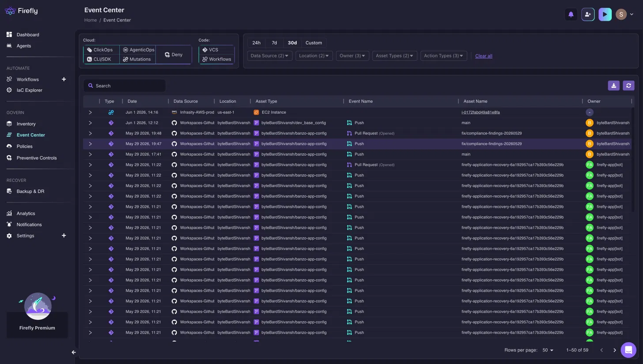Navigate to Inventory in the sidebar
The image size is (643, 364).
(x=26, y=124)
